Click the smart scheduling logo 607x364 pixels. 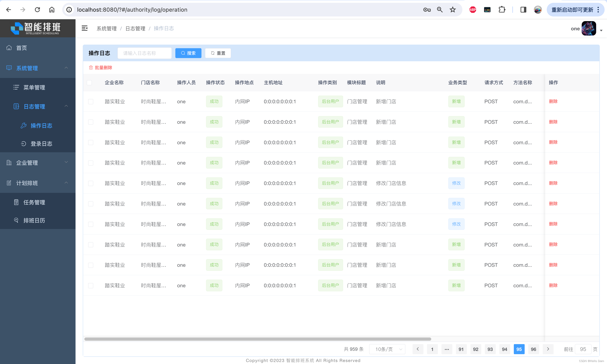click(36, 29)
